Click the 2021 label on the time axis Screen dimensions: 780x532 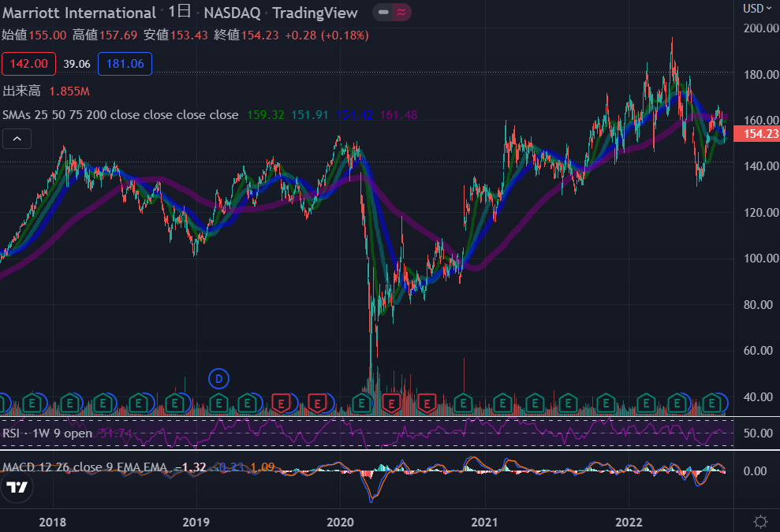coord(484,522)
